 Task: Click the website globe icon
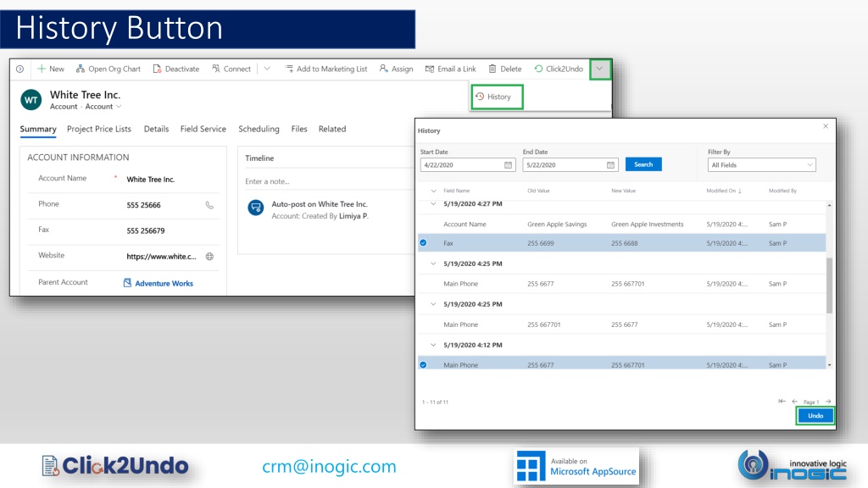coord(210,257)
